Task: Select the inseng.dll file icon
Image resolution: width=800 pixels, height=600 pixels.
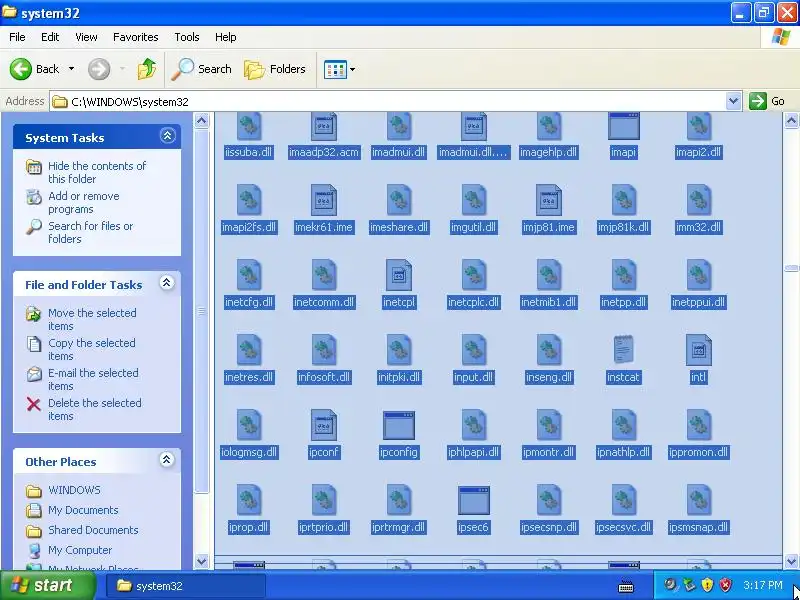Action: point(549,350)
